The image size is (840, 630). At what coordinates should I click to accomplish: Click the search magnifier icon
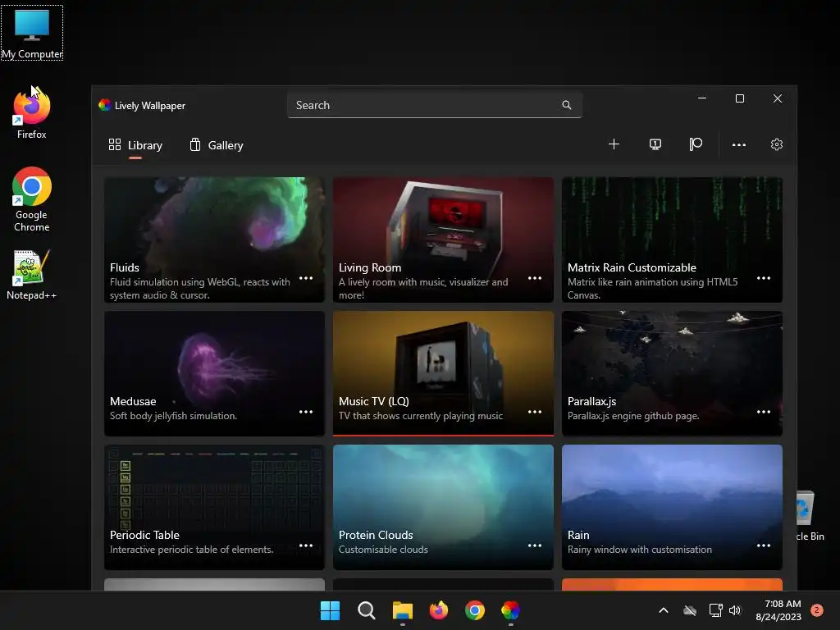coord(566,105)
